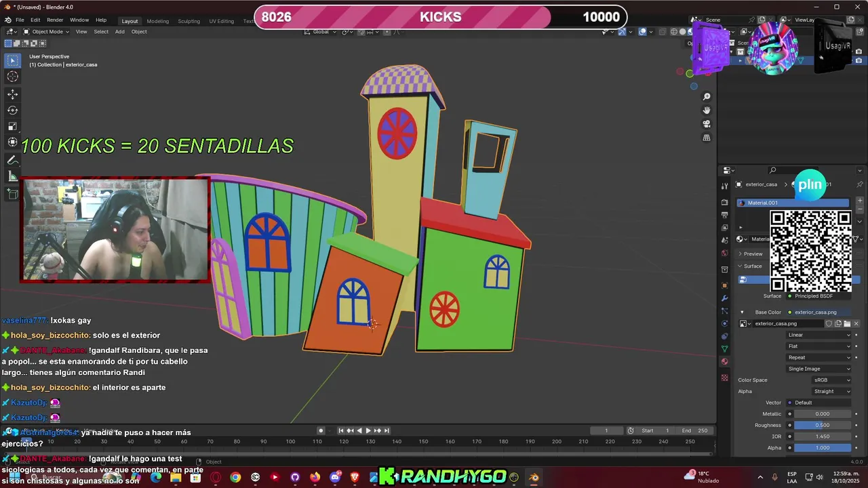Image resolution: width=868 pixels, height=488 pixels.
Task: Open the Global transform orientation dropdown
Action: [320, 32]
